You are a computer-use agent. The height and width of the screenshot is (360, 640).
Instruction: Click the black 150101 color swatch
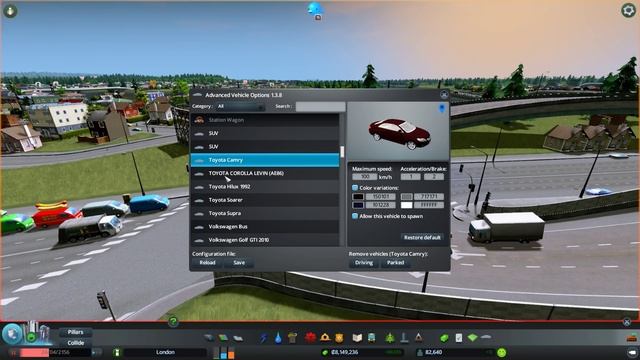click(358, 197)
